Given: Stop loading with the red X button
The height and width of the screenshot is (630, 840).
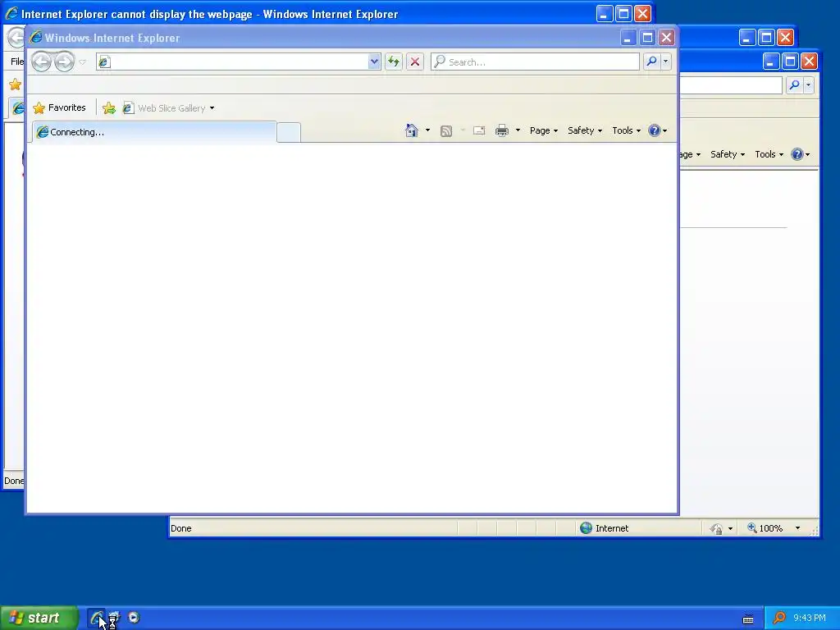Looking at the screenshot, I should [414, 62].
